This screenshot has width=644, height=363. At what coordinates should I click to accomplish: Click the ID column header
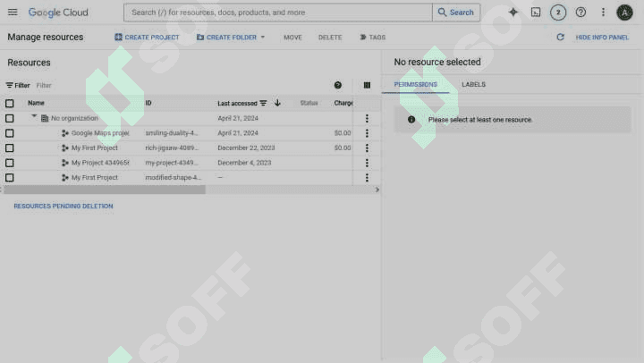pos(148,103)
